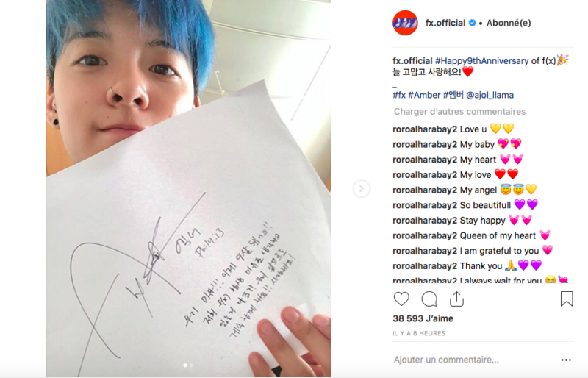View the 38 593 J'aime likes list
Screen dimensions: 588x378
coord(423,318)
